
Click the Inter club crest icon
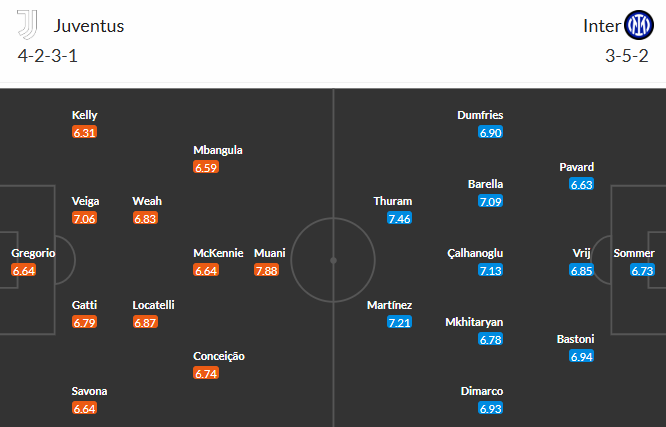click(x=638, y=25)
